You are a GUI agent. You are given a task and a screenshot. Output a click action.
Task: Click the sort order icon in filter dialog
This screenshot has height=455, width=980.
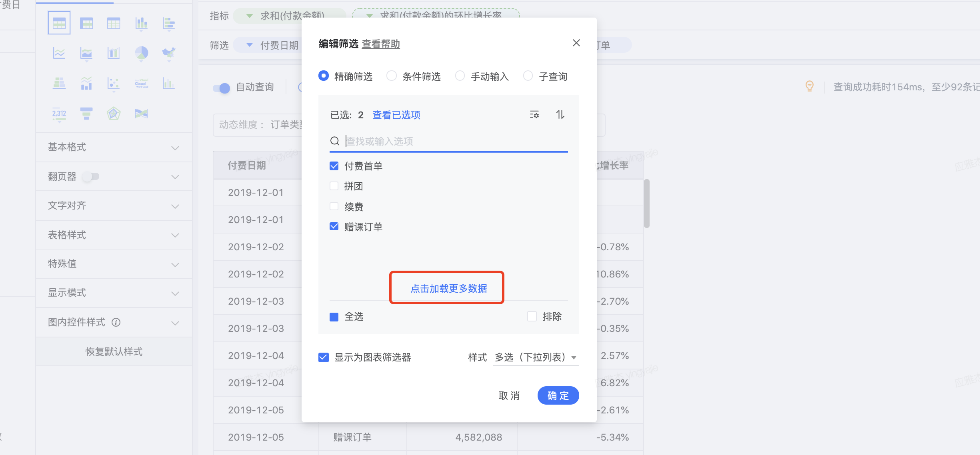click(x=560, y=115)
